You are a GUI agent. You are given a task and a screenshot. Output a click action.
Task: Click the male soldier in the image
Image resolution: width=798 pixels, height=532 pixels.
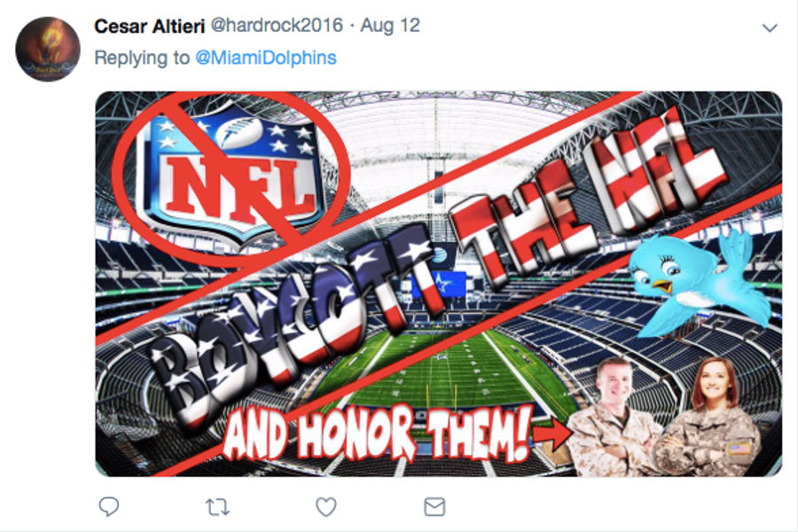point(616,418)
